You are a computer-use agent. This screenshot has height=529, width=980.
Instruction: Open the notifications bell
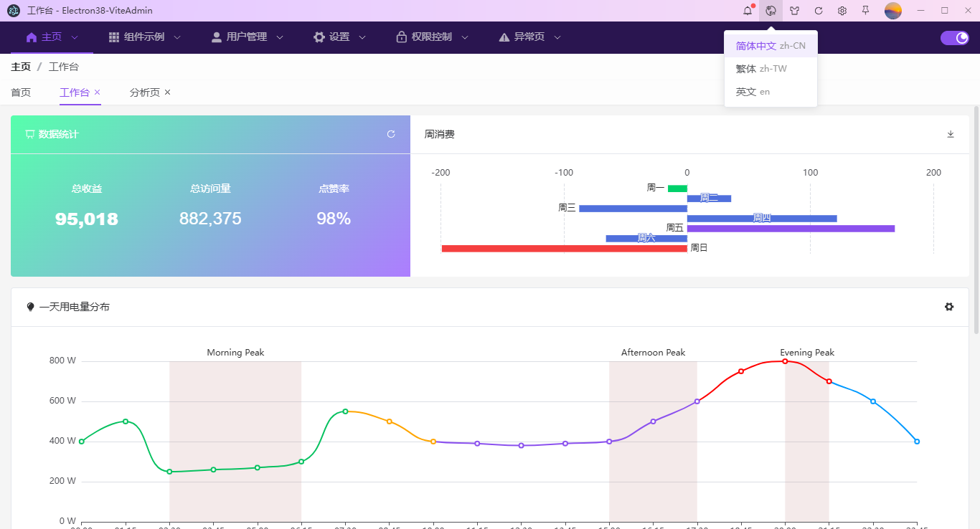[x=747, y=10]
